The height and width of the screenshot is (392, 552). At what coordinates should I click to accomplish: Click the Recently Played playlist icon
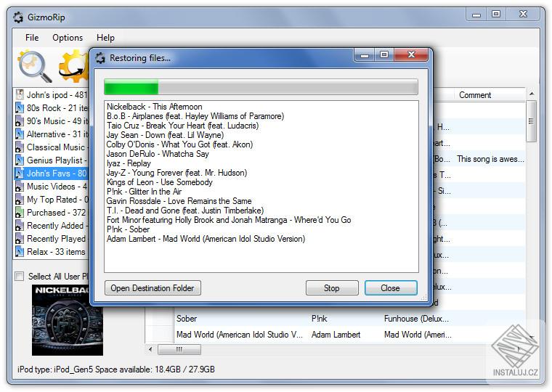point(20,239)
